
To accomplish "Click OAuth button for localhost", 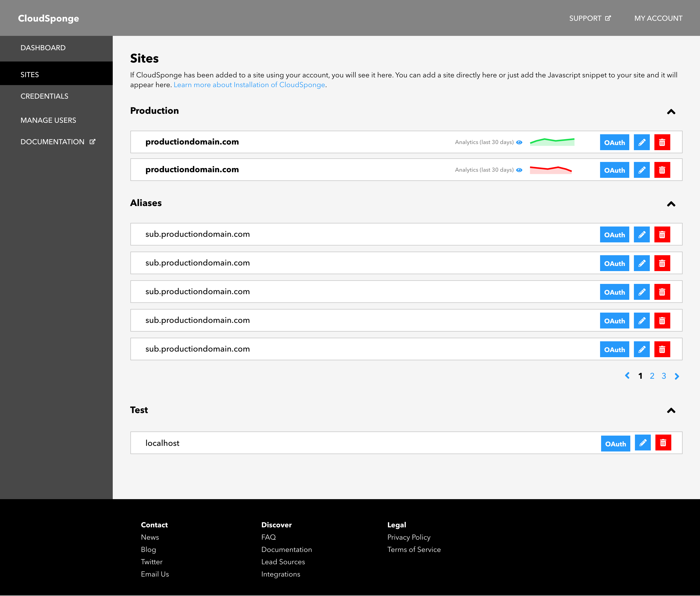I will (x=615, y=444).
